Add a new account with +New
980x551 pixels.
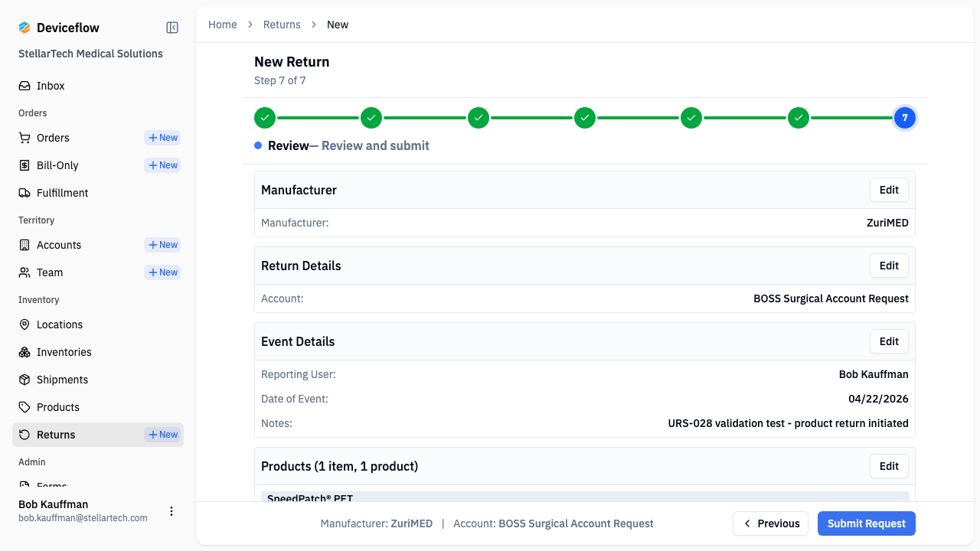pos(162,245)
